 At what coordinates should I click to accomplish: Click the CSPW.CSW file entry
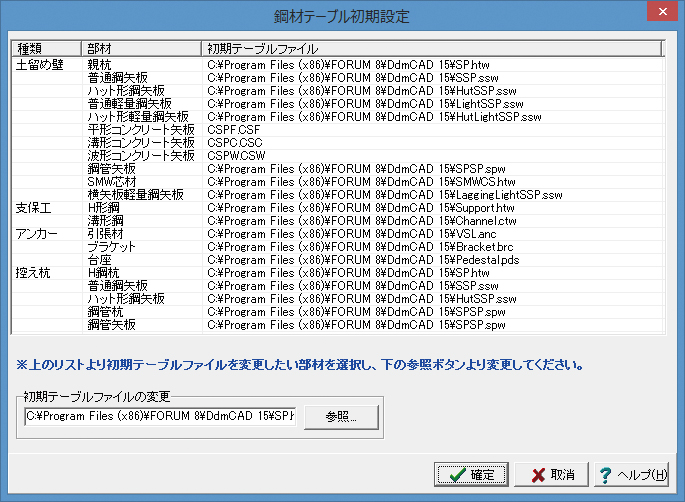click(x=236, y=156)
